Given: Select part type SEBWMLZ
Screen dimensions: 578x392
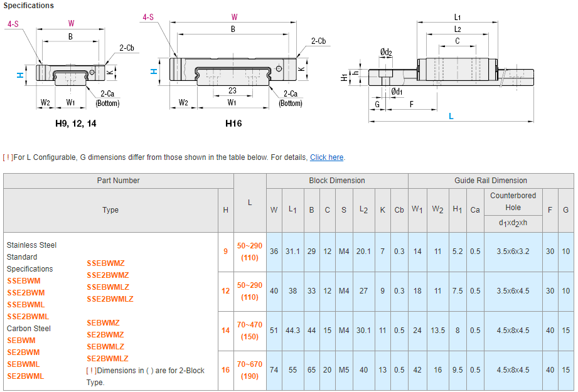Looking at the screenshot, I should click(106, 347).
